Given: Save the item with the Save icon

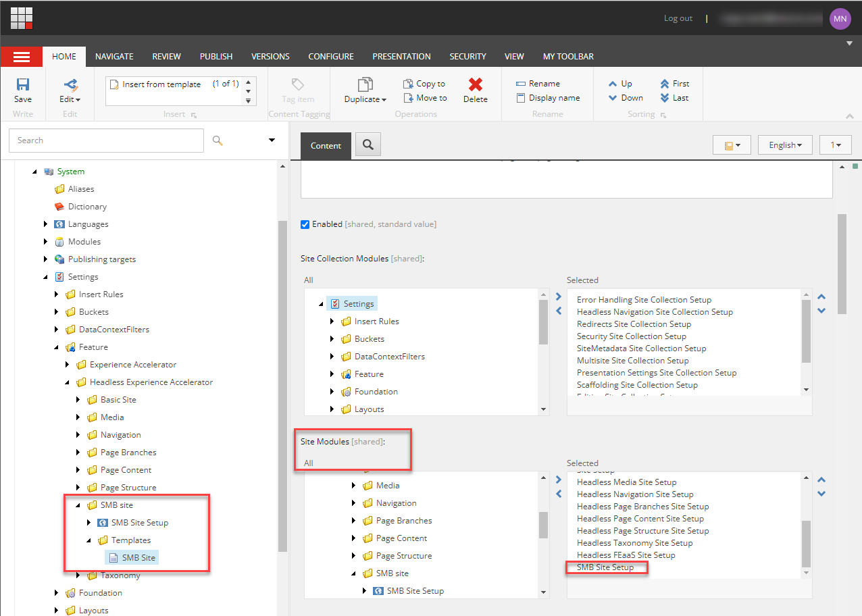Looking at the screenshot, I should (x=23, y=91).
